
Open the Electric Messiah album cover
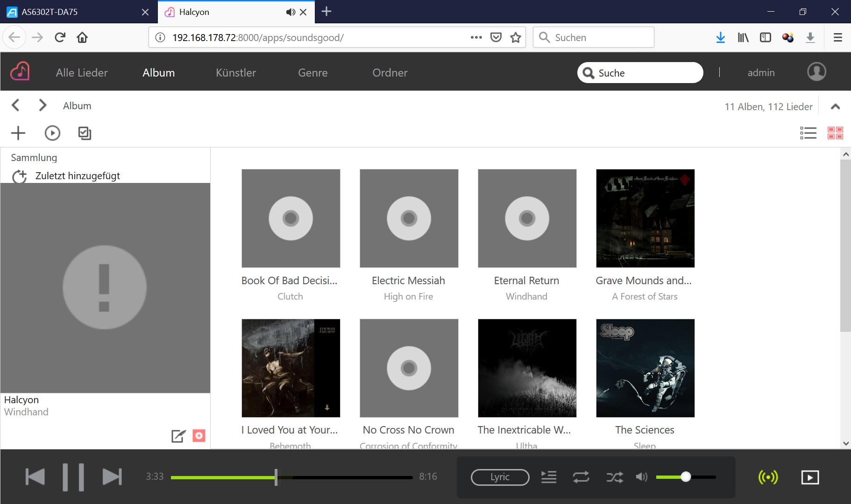(x=409, y=218)
